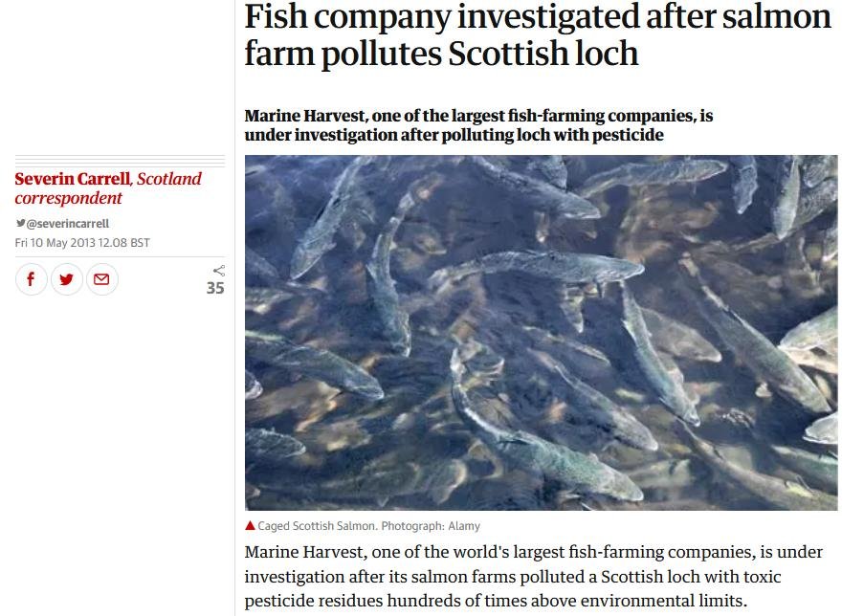Visit the @severincarrell Twitter handle
Screen dimensions: 864x616
(68, 224)
